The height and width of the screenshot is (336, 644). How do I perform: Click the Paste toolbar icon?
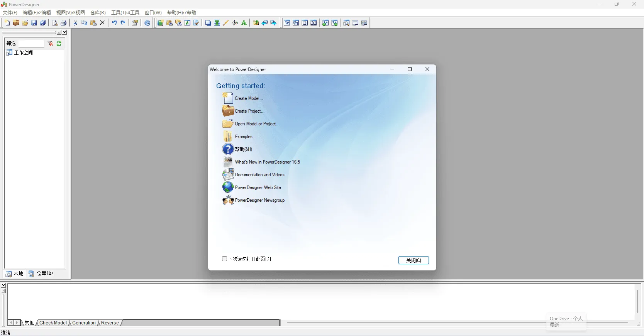pos(93,23)
